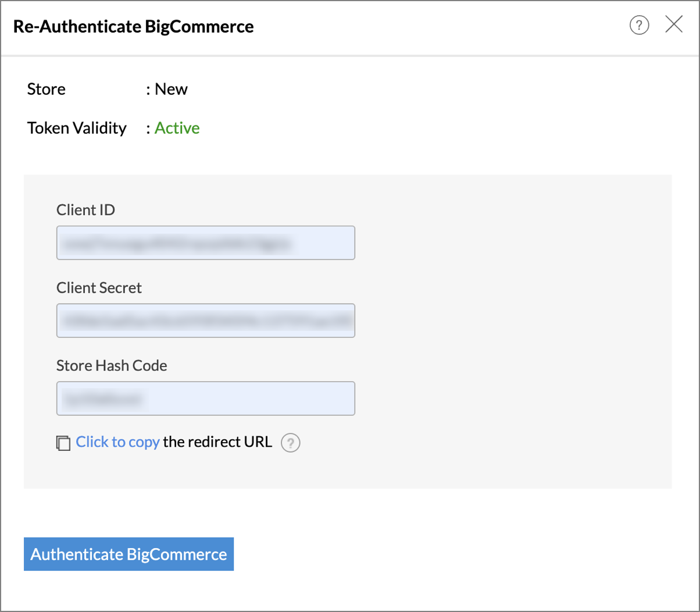The height and width of the screenshot is (612, 700).
Task: Click the Re-Authenticate BigCommerce dialog title
Action: pyautogui.click(x=133, y=27)
